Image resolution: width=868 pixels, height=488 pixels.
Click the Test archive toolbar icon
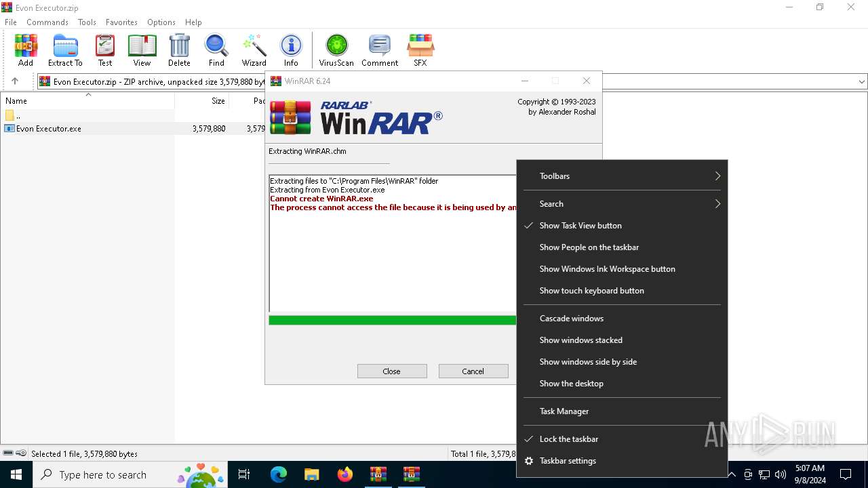click(x=105, y=51)
